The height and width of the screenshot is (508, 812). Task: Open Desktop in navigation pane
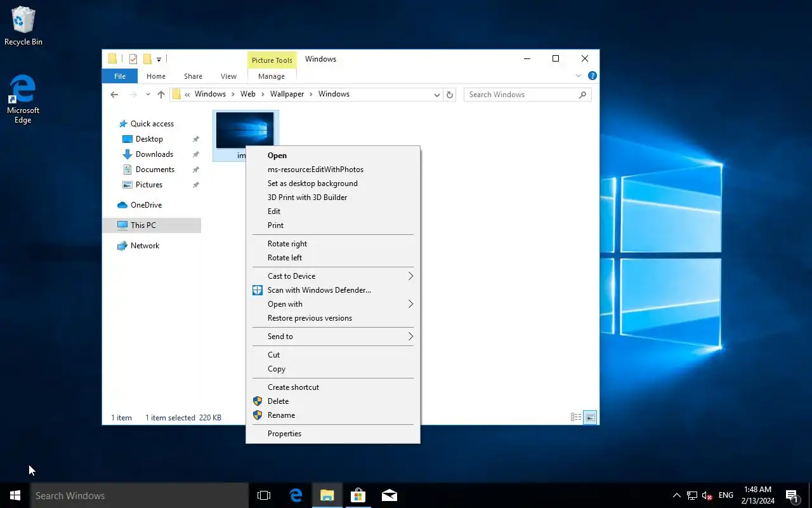click(x=149, y=139)
